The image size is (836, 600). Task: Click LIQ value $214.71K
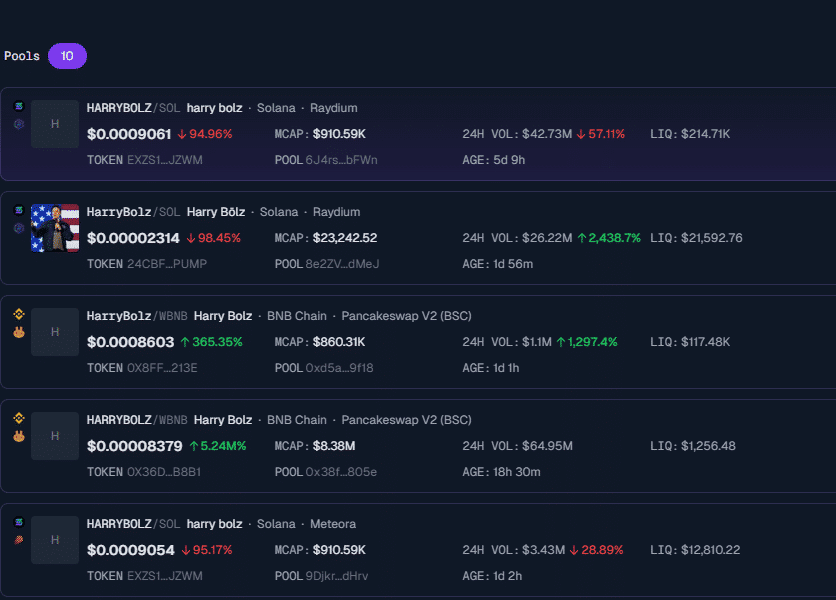[x=705, y=134]
